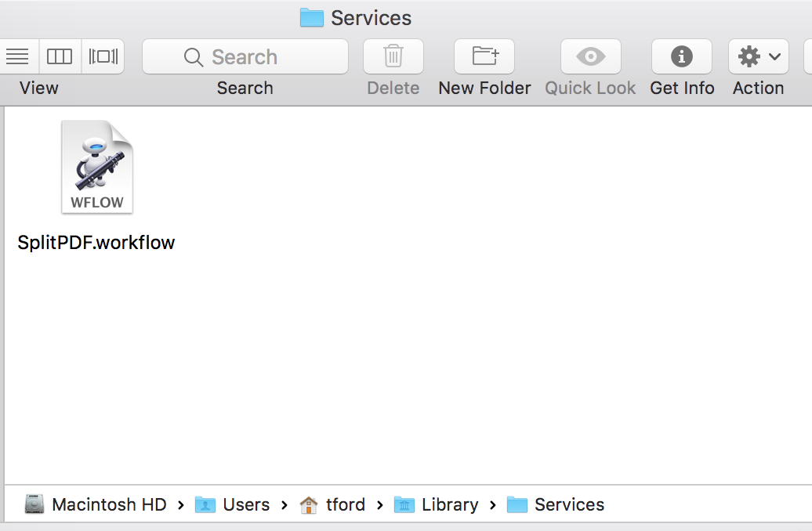Viewport: 812px width, 531px height.
Task: Click the Library folder icon in path bar
Action: click(x=404, y=504)
